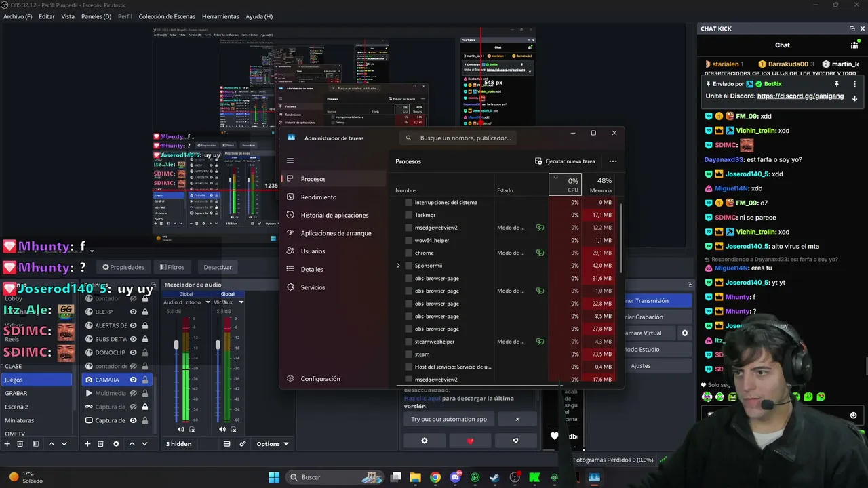Viewport: 868px width, 488px height.
Task: Open Aplicaciones de arranque in Task Manager
Action: click(x=336, y=233)
